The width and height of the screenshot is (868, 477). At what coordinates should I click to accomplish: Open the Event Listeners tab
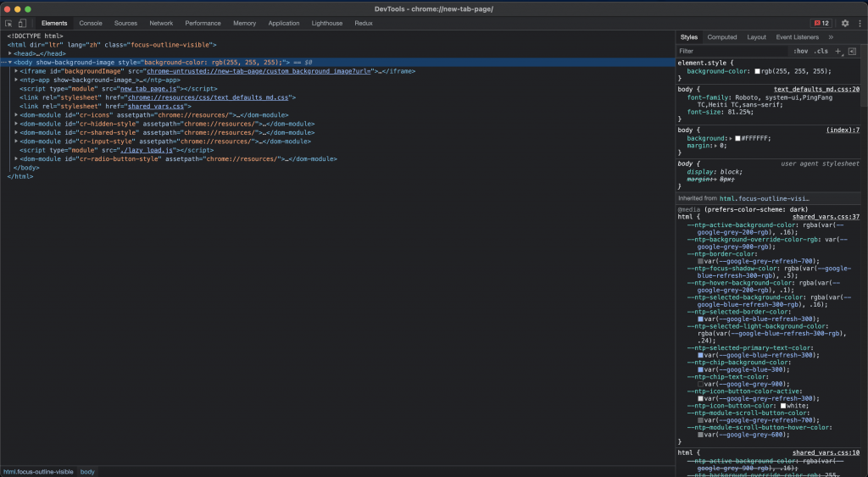tap(797, 37)
